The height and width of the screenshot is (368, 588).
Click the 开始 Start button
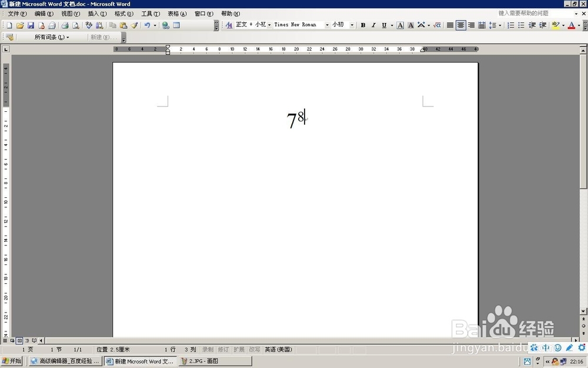coord(12,361)
